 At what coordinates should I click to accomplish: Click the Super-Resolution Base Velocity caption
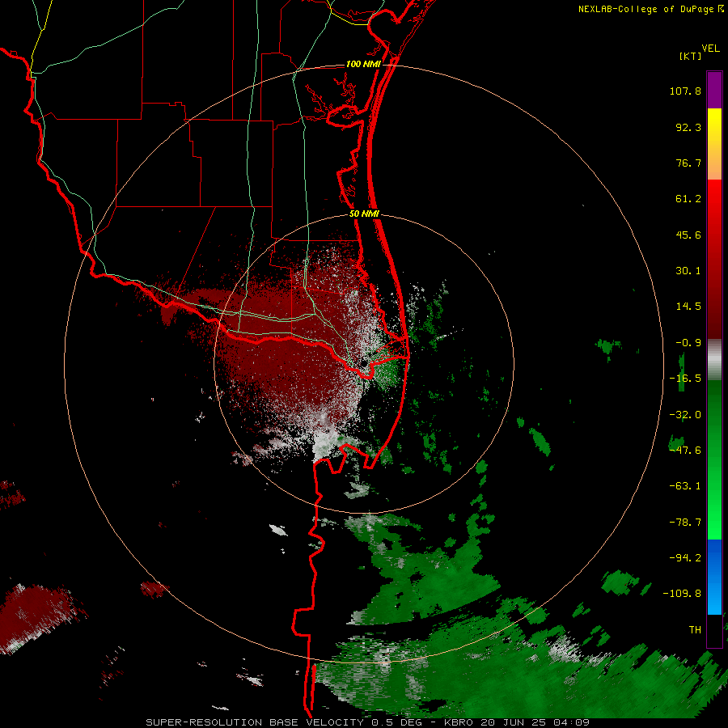367,722
